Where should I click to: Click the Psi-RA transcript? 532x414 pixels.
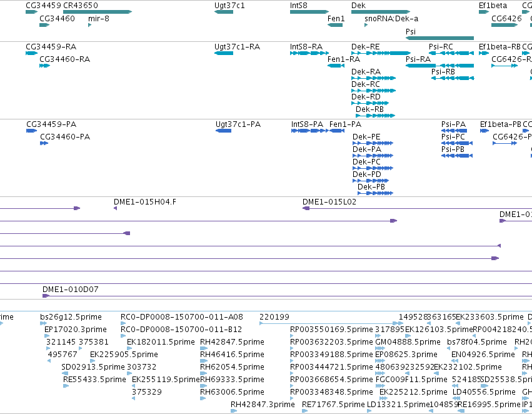(x=439, y=66)
